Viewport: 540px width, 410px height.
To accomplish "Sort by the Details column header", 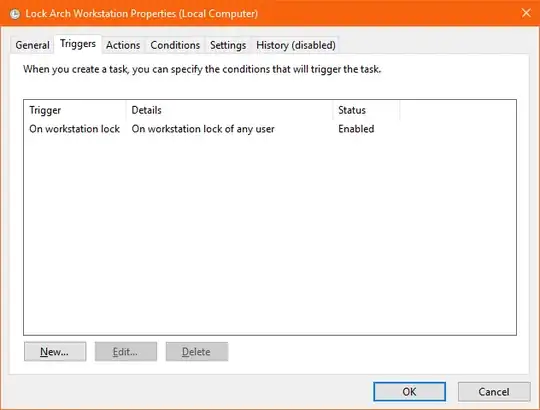I will (x=229, y=110).
